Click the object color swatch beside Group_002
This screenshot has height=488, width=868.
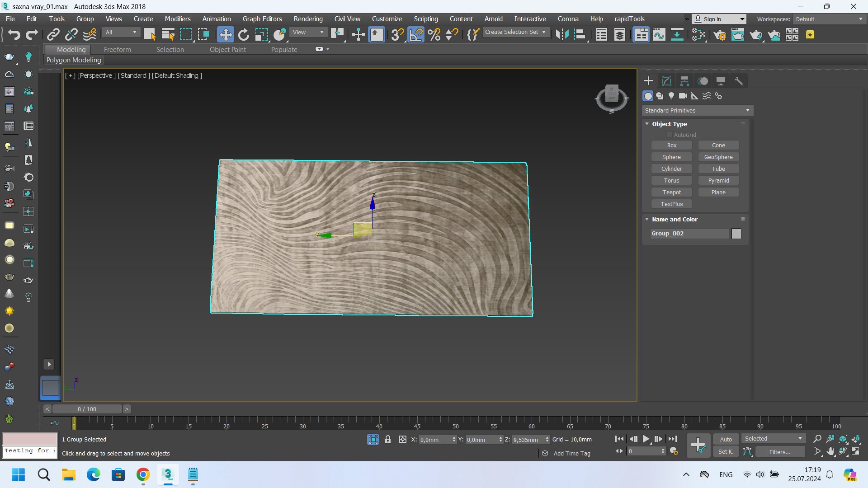[736, 234]
